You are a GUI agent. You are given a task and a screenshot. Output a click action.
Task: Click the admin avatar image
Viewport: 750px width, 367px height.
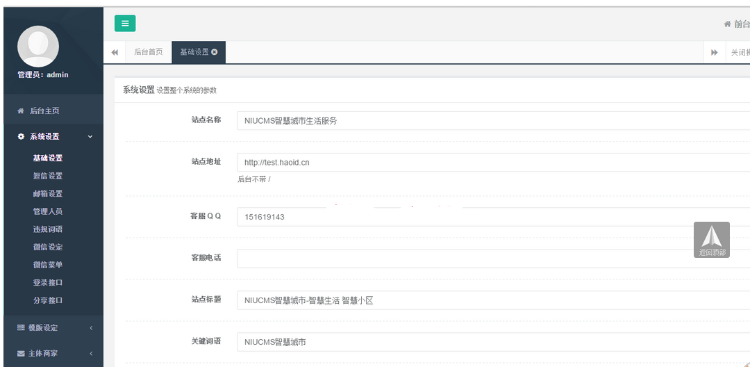[38, 46]
